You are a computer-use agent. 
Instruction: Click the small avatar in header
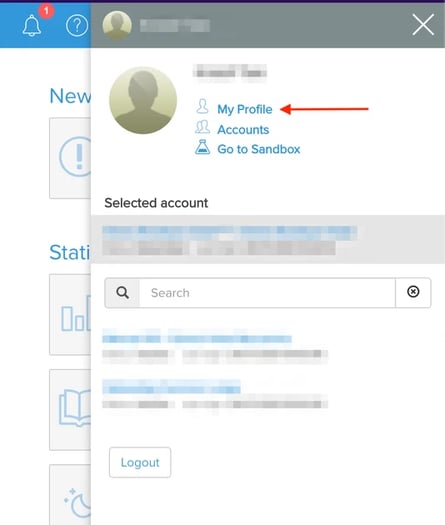(x=117, y=25)
